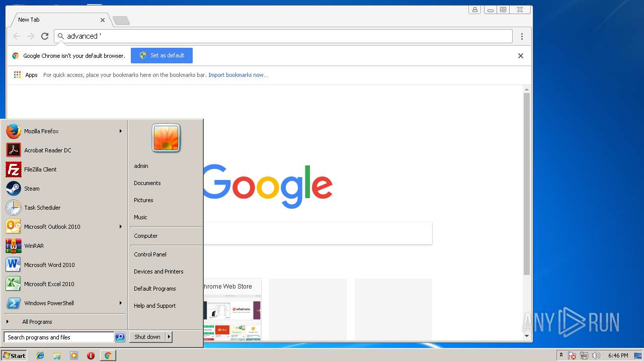Open Documents from Start menu
The width and height of the screenshot is (644, 362).
[147, 183]
